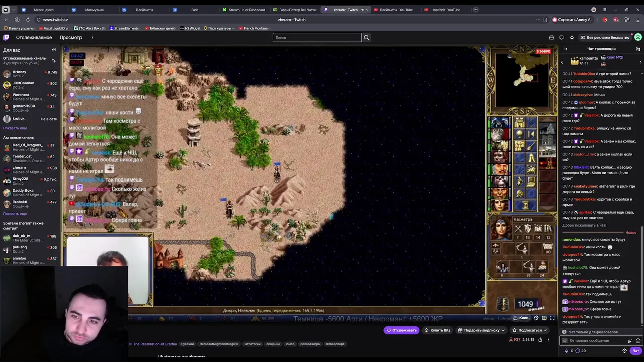Open the user avatar menu

(638, 37)
